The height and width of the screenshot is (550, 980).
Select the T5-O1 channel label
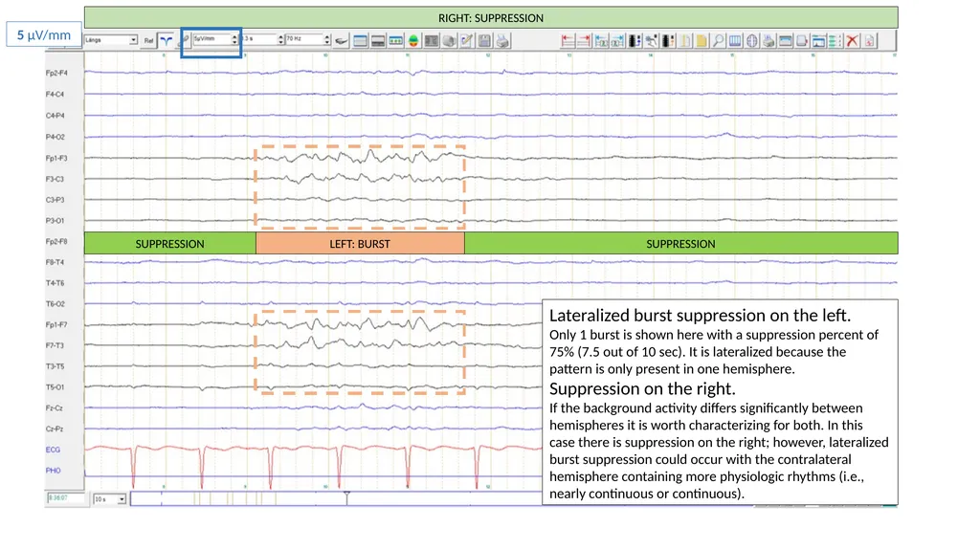(x=55, y=387)
